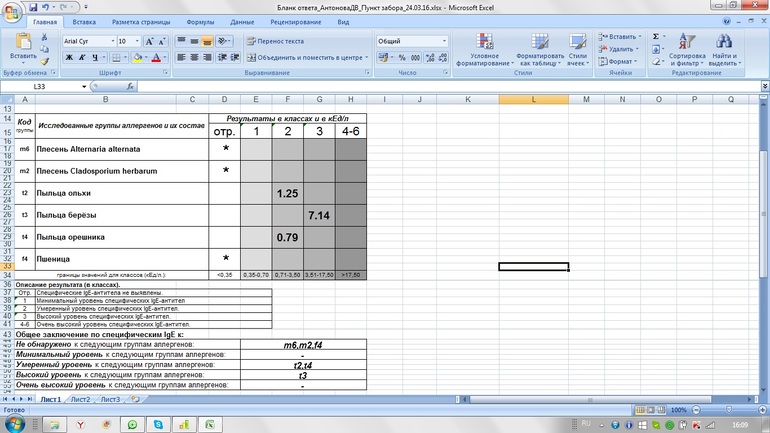
Task: Click the Paste (Вставить) clipboard icon
Action: [x=22, y=42]
